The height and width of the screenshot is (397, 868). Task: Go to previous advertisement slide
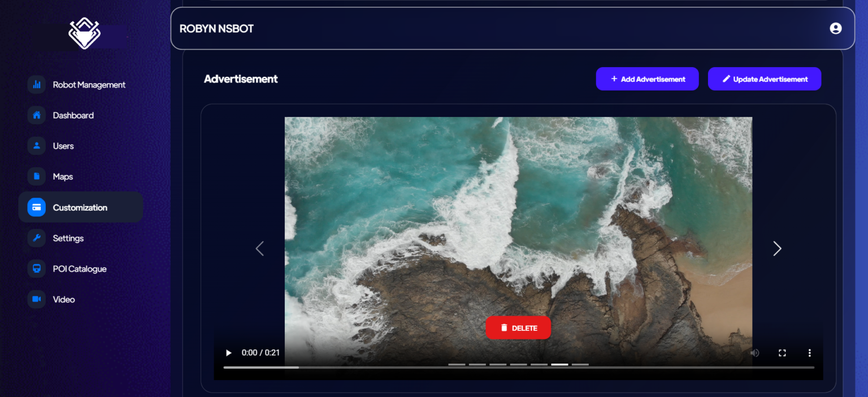tap(259, 248)
